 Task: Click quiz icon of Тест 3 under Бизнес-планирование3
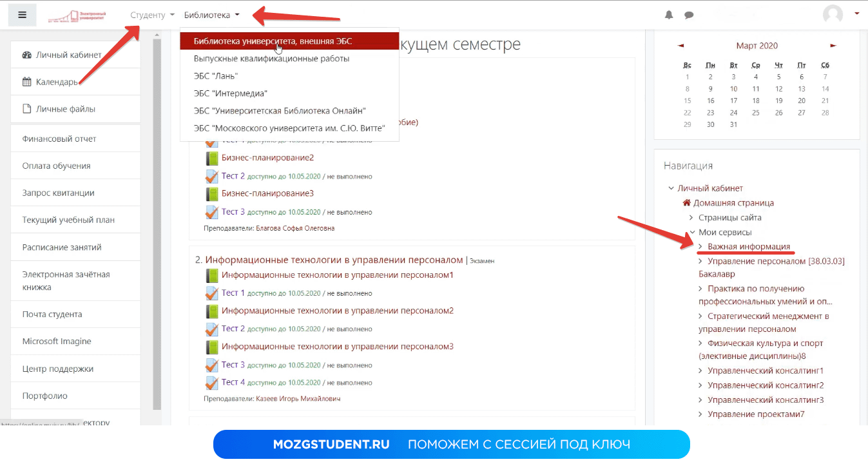pos(212,211)
